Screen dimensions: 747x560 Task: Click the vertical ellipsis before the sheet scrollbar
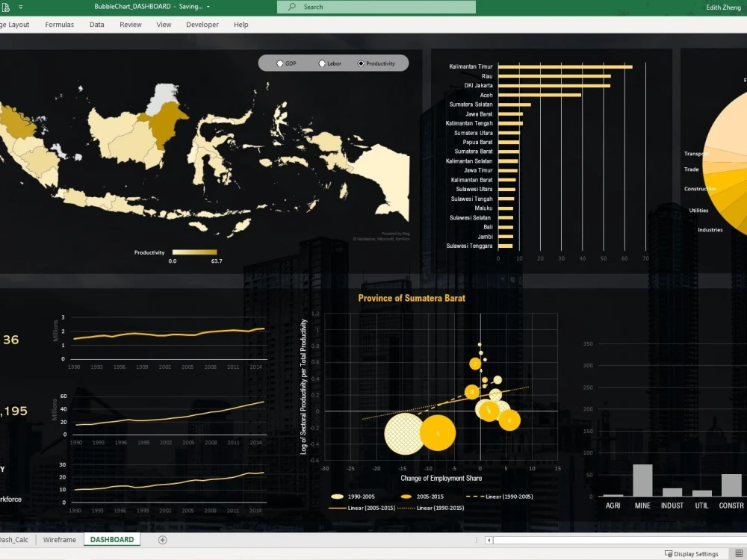click(x=476, y=539)
